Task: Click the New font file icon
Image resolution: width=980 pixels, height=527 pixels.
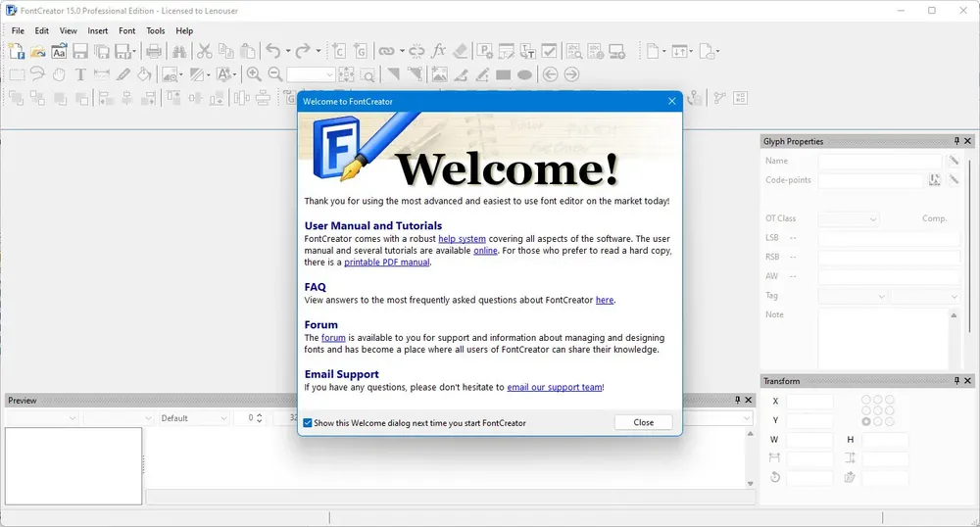Action: click(17, 51)
